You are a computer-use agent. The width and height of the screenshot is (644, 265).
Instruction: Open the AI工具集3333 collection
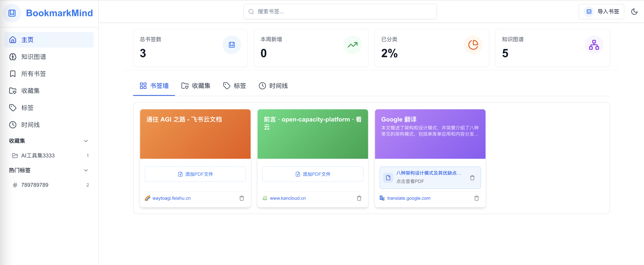coord(49,155)
